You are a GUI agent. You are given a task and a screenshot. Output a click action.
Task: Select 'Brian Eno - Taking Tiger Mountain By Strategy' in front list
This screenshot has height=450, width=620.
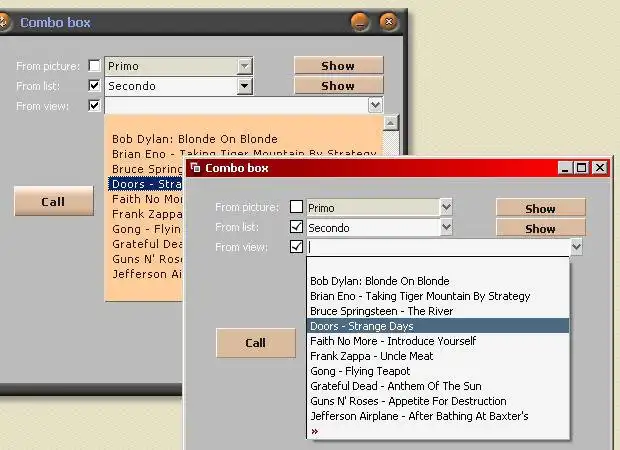coord(438,296)
